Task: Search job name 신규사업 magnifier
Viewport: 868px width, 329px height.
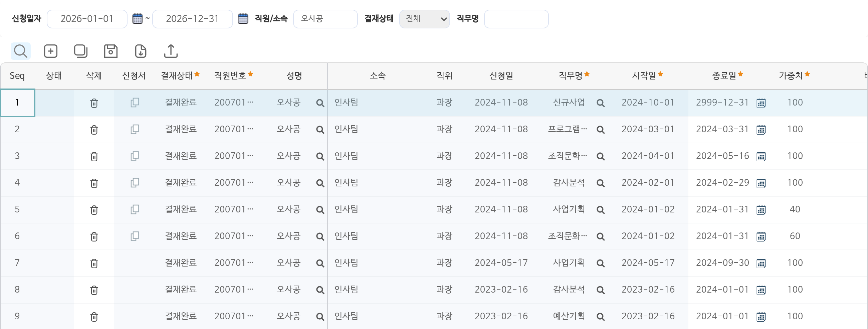Action: (x=601, y=103)
